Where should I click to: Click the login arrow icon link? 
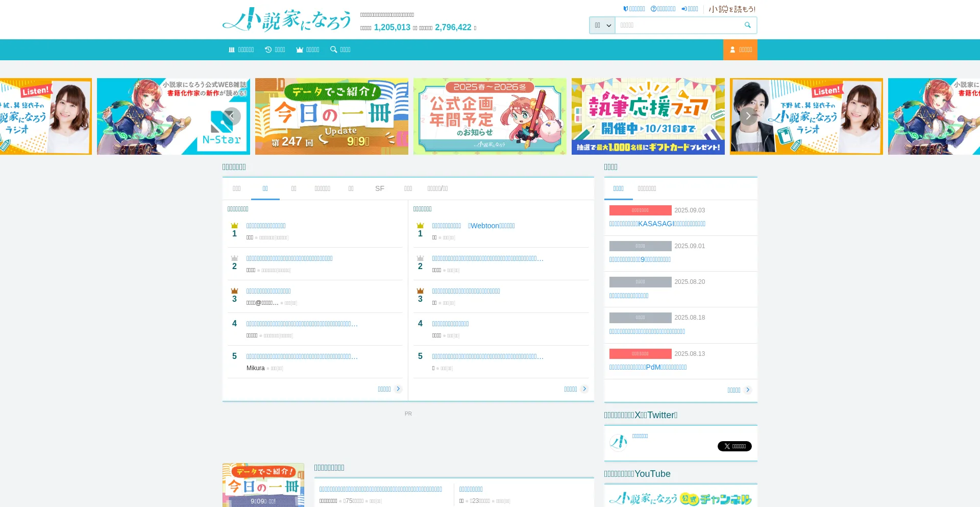click(x=690, y=9)
